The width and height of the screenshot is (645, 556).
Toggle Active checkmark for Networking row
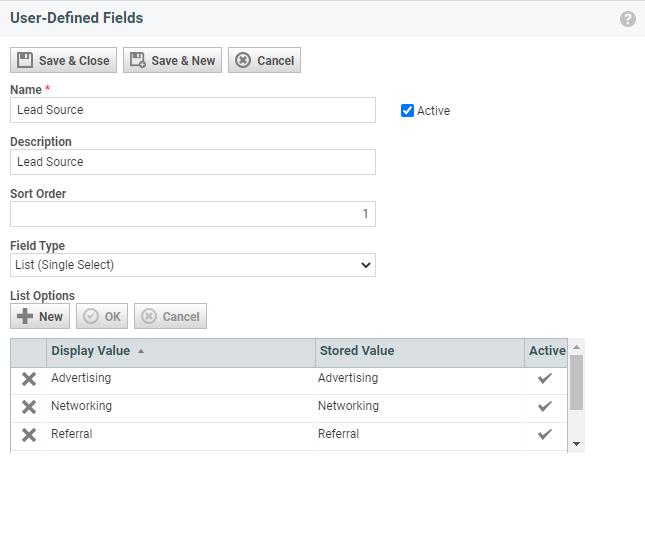[545, 406]
